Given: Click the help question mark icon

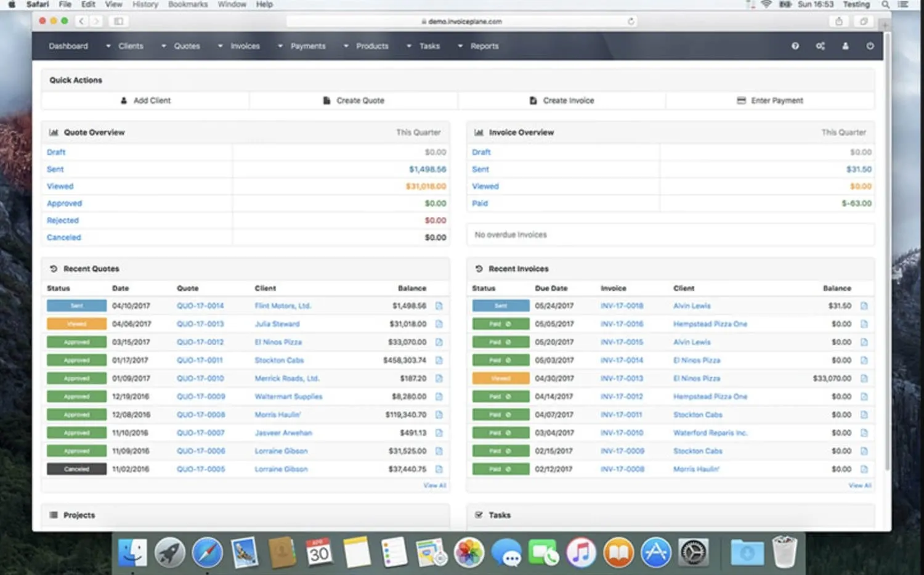Looking at the screenshot, I should (x=795, y=46).
